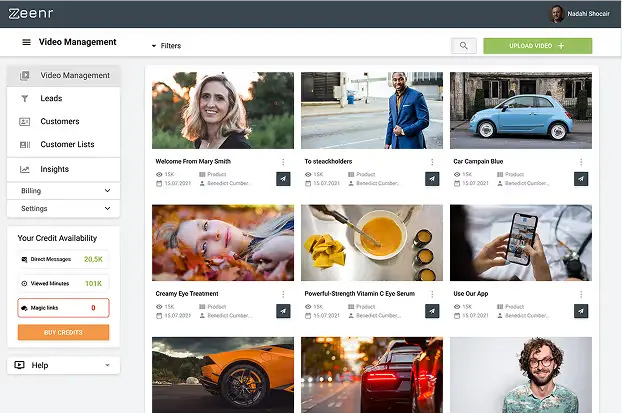Open the red tail-lights car thumbnail
The width and height of the screenshot is (622, 414).
(372, 375)
